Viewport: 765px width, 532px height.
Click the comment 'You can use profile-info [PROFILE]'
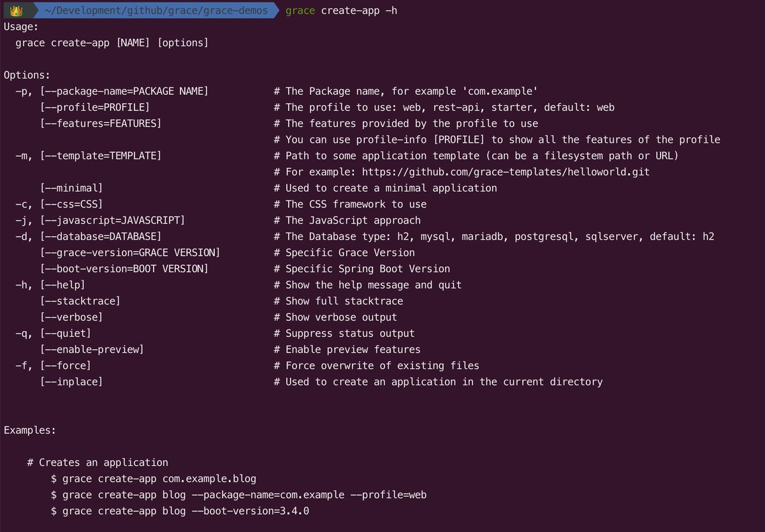pos(497,140)
